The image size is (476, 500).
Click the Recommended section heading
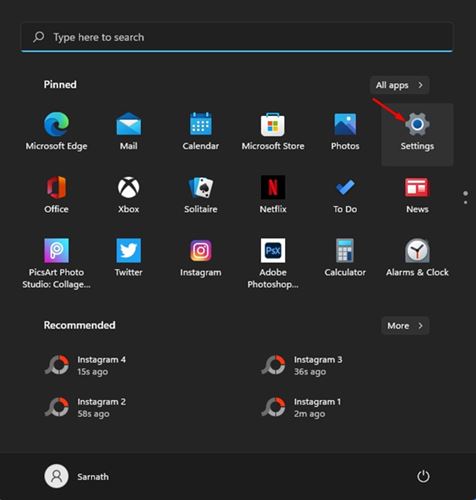(x=79, y=325)
